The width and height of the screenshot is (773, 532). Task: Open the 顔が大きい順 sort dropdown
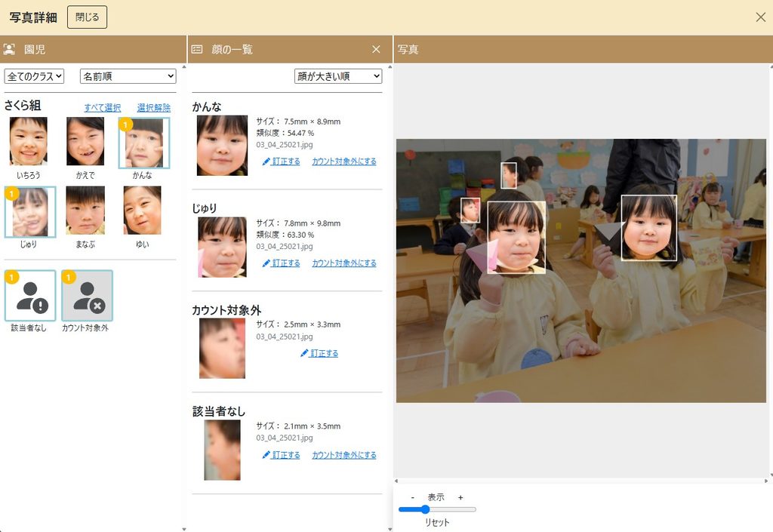point(338,76)
